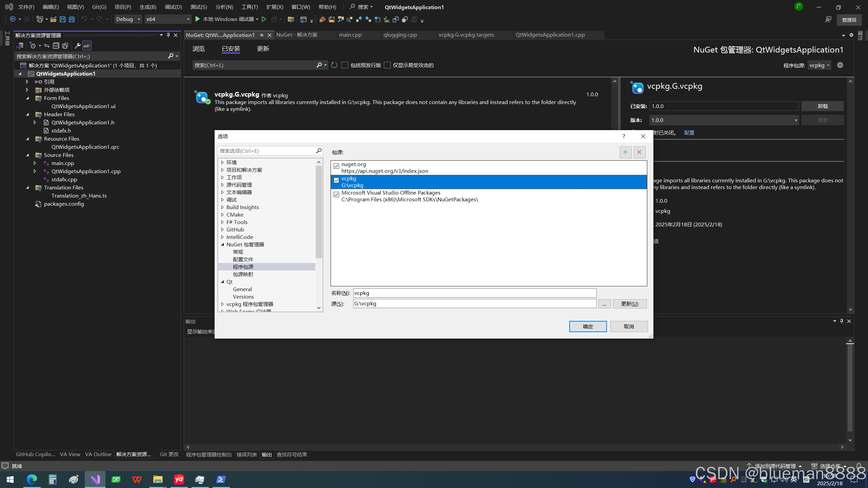
Task: Click the 取消 button in options dialog
Action: tap(629, 326)
